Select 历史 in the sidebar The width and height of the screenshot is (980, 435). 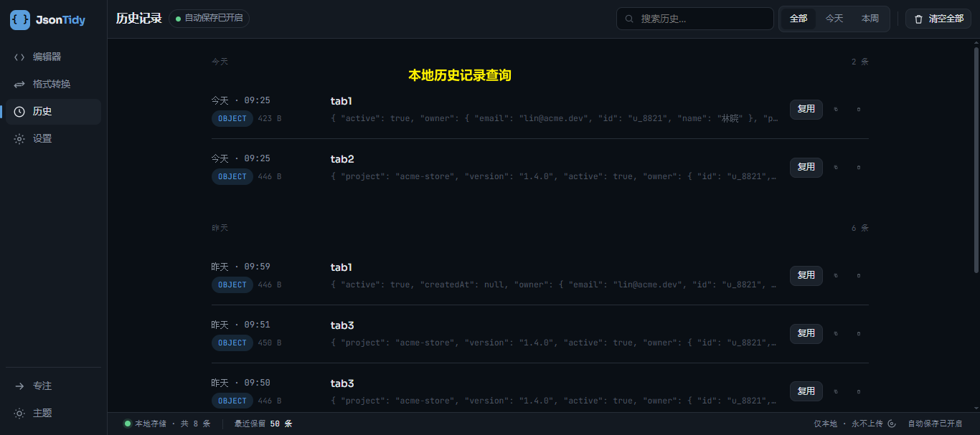pyautogui.click(x=53, y=111)
